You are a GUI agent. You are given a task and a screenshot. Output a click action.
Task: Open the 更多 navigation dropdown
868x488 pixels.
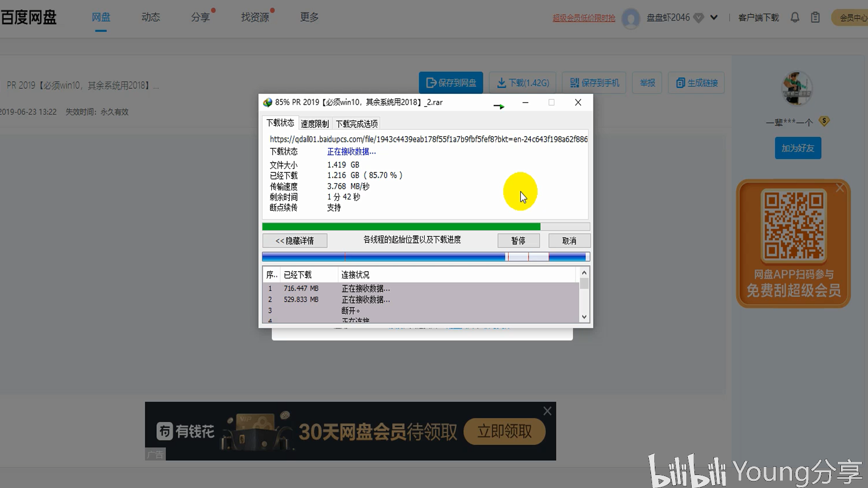pyautogui.click(x=309, y=17)
